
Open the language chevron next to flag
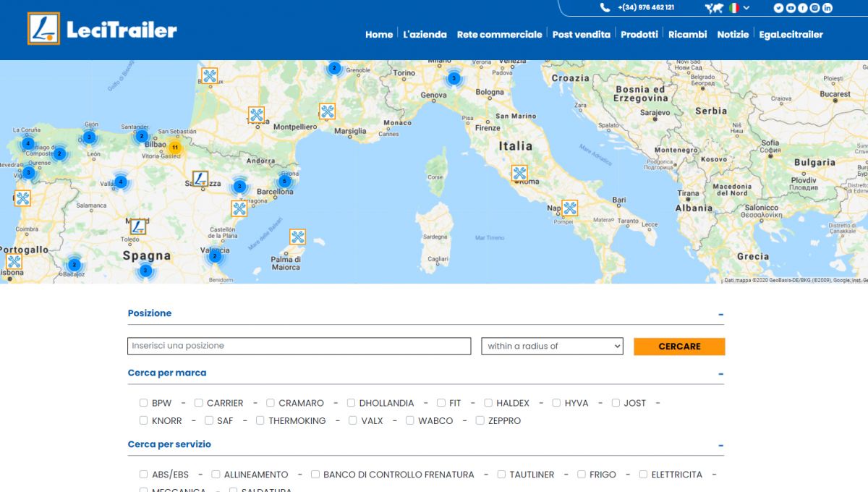(x=746, y=8)
